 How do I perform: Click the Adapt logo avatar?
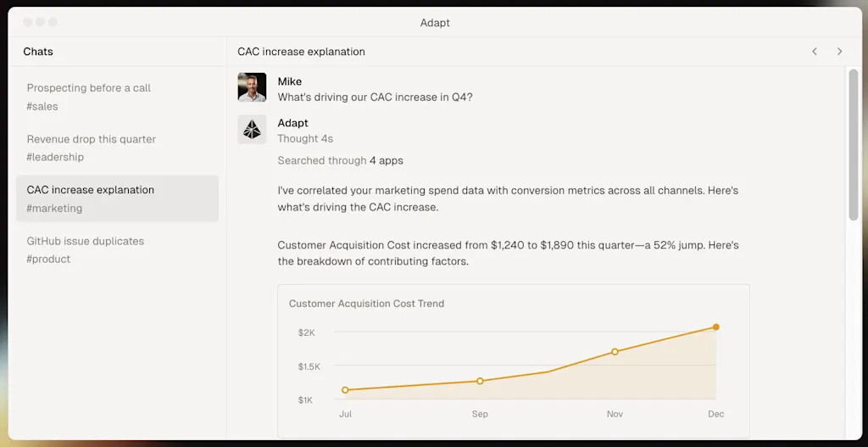coord(252,129)
